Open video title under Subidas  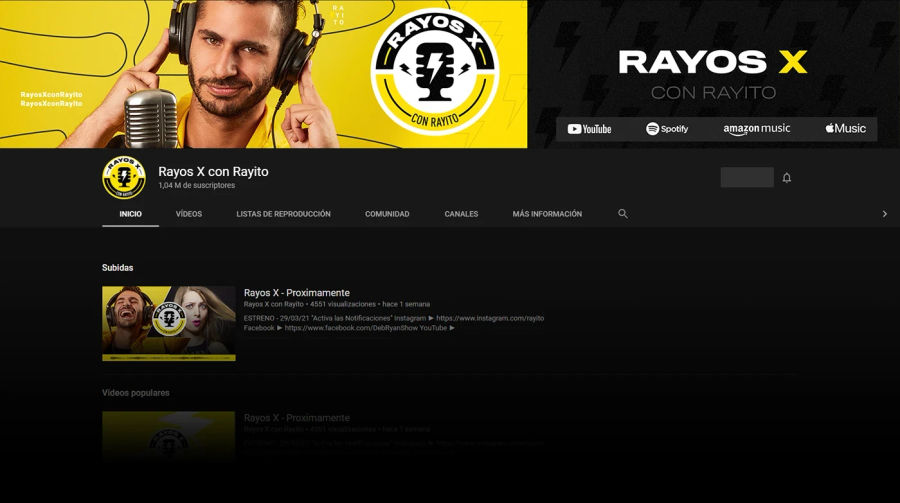(297, 293)
